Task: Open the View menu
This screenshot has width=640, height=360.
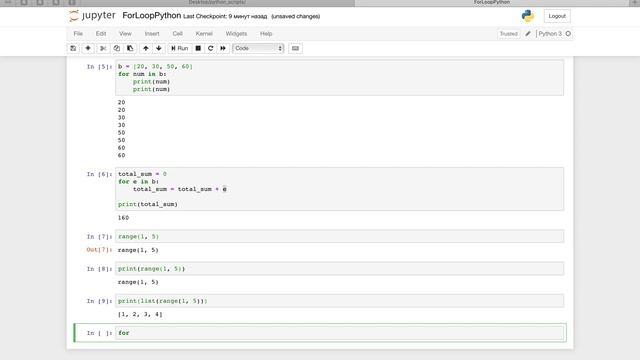Action: [x=125, y=33]
